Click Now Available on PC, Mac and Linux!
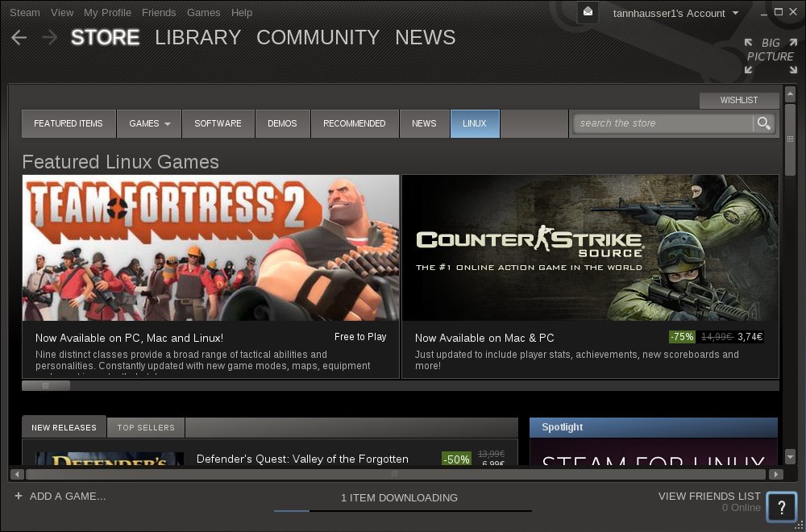 (x=130, y=339)
